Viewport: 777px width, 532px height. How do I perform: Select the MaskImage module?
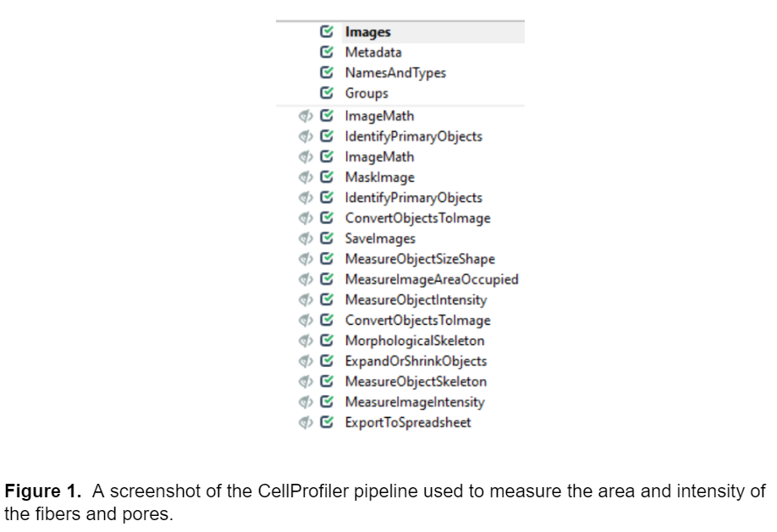coord(379,178)
